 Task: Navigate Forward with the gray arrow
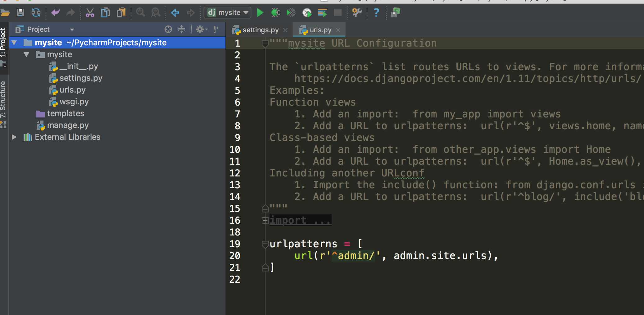coord(190,13)
